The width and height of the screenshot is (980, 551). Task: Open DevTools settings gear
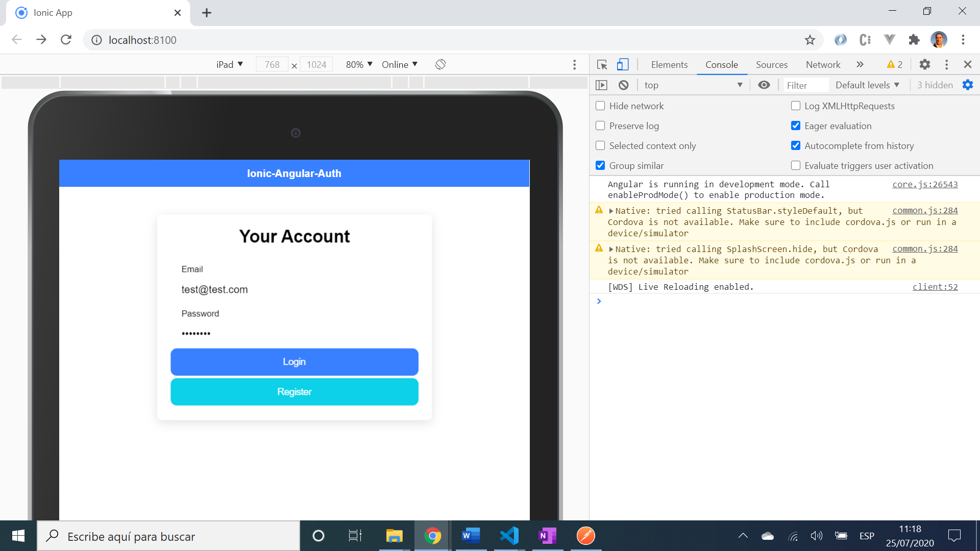924,64
